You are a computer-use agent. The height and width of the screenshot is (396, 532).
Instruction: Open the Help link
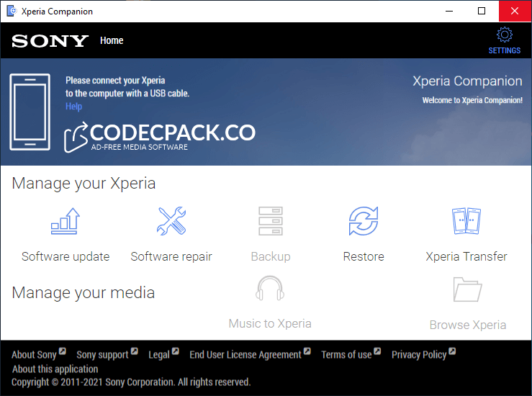pos(73,107)
